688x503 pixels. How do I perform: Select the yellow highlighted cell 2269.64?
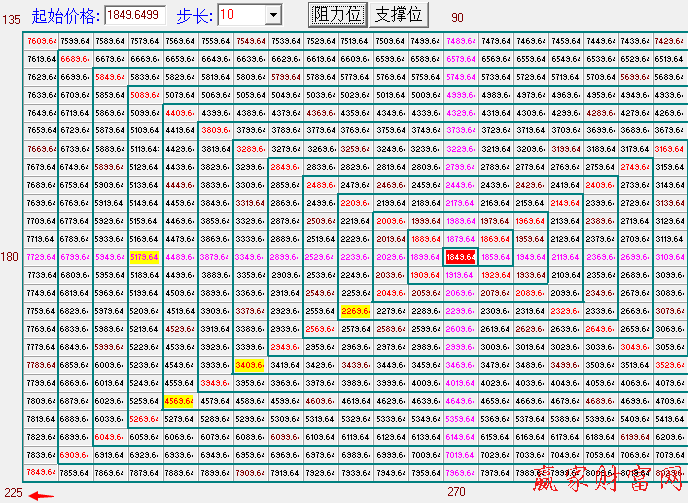355,311
